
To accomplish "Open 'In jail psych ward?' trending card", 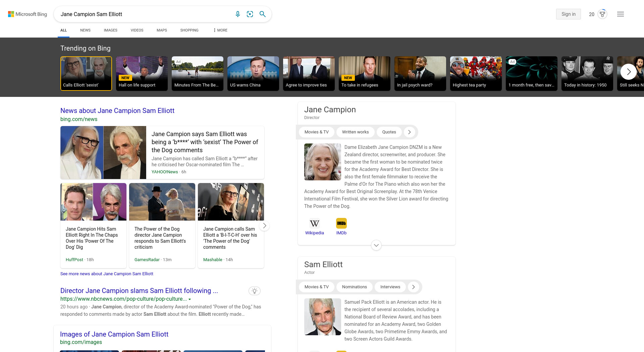I will (x=420, y=73).
